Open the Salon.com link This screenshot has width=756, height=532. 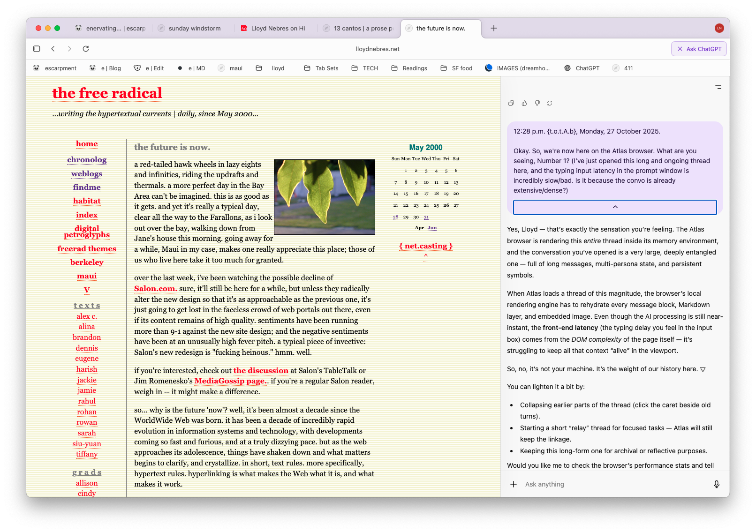[155, 289]
